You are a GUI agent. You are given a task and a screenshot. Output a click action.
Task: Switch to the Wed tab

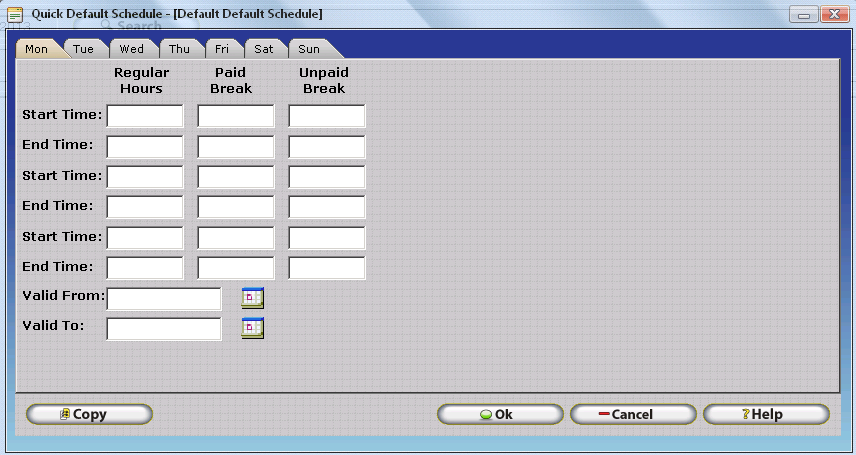pos(131,49)
